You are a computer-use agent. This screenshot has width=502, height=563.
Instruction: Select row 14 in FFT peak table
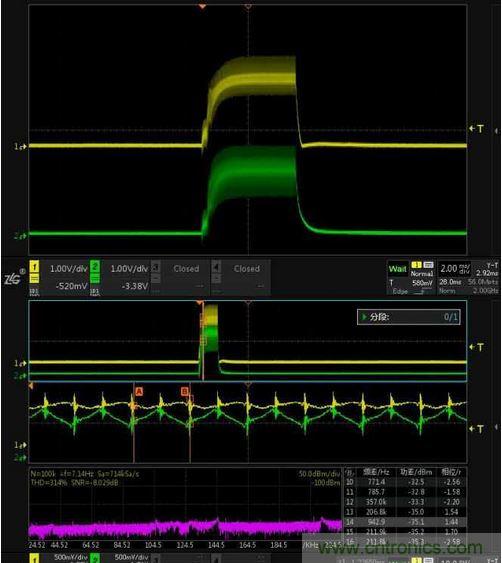point(405,522)
